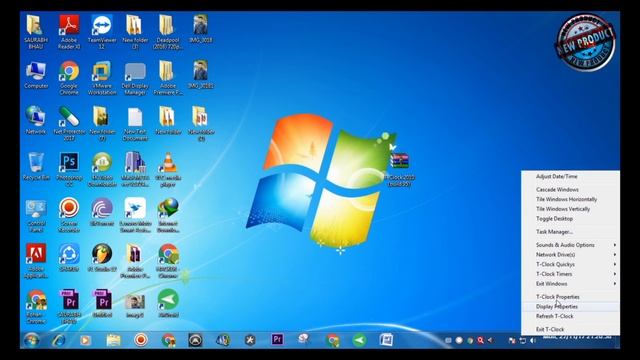Select the T-Clock 2010 archive icon
Viewport: 640px width, 360px height.
pos(400,169)
